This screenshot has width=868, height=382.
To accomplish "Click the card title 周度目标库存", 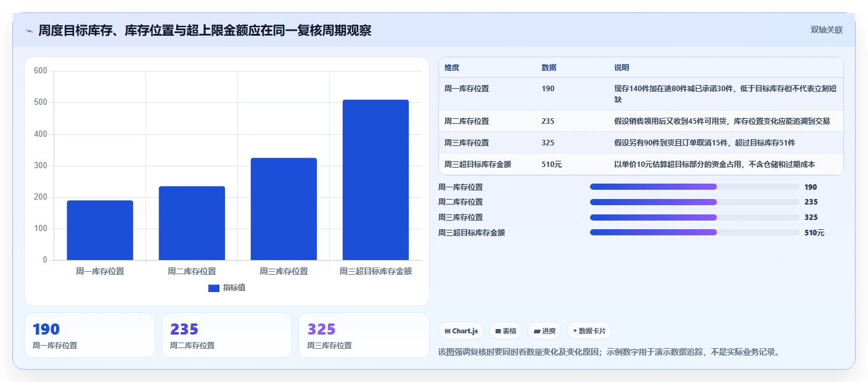I will [205, 30].
